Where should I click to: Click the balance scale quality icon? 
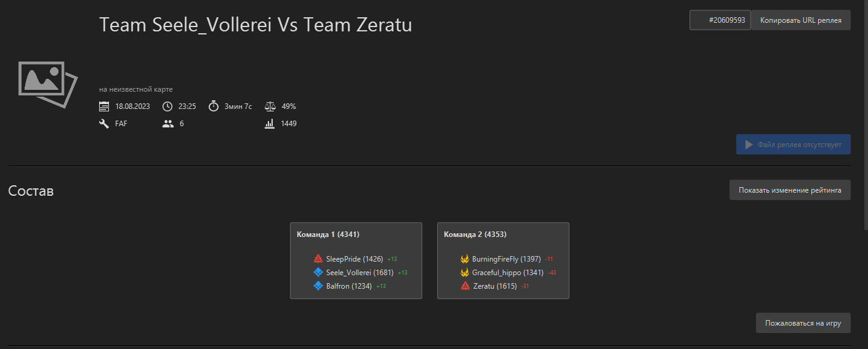coord(270,106)
